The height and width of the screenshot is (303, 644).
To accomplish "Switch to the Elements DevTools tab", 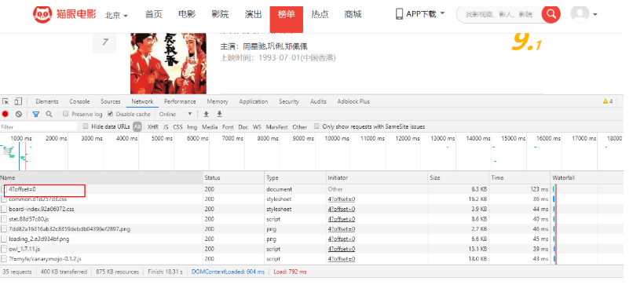I will click(47, 101).
